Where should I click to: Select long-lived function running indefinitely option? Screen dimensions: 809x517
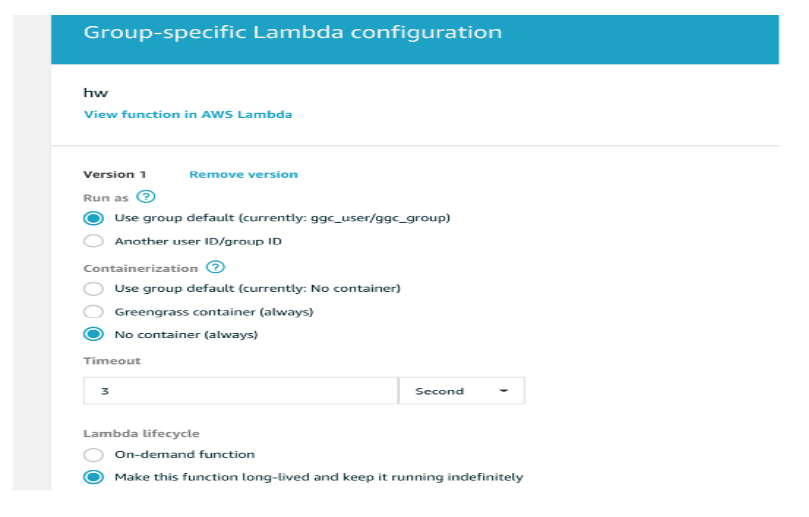pos(93,477)
